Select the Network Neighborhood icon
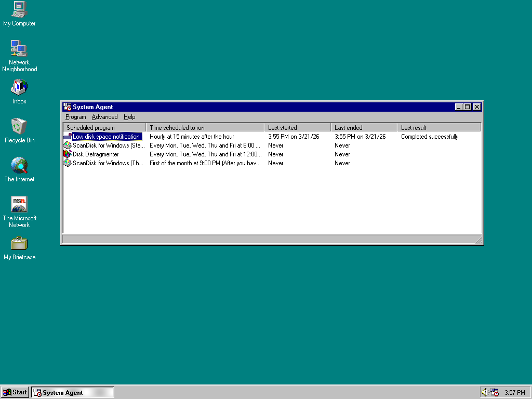 point(19,48)
